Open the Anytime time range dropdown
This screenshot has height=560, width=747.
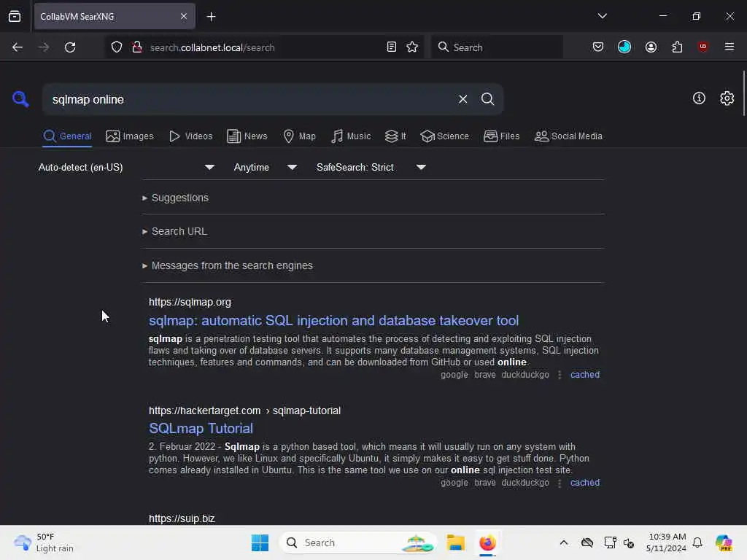265,167
